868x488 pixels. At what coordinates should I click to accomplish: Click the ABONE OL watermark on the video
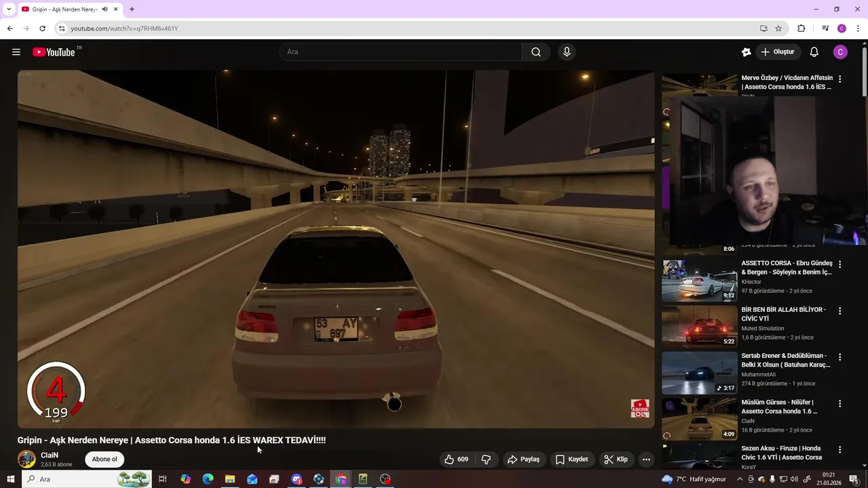pyautogui.click(x=640, y=408)
